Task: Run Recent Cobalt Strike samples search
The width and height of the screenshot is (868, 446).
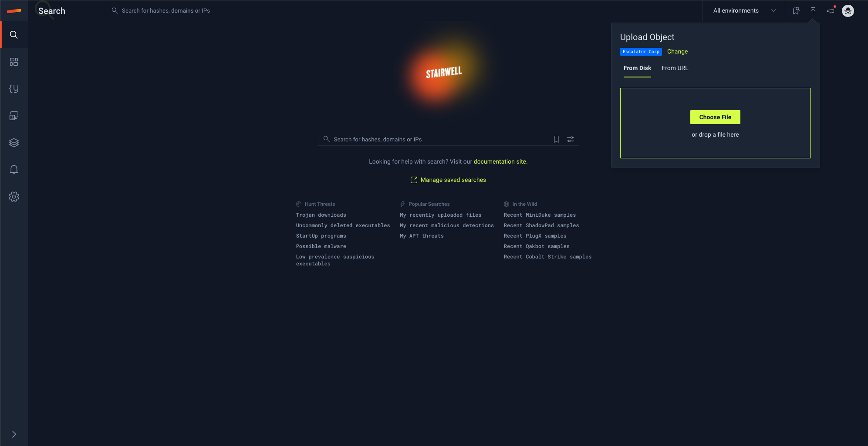Action: pyautogui.click(x=547, y=257)
